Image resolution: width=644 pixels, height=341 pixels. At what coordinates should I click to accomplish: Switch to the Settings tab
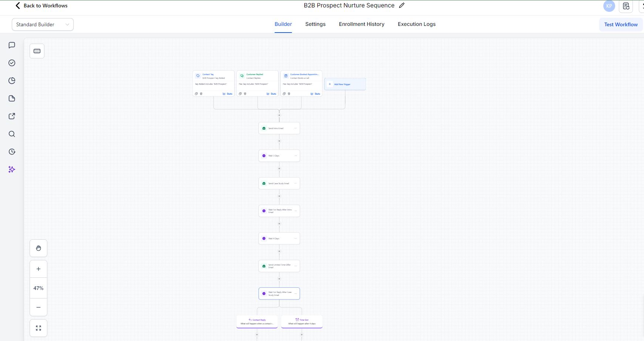[x=315, y=24]
